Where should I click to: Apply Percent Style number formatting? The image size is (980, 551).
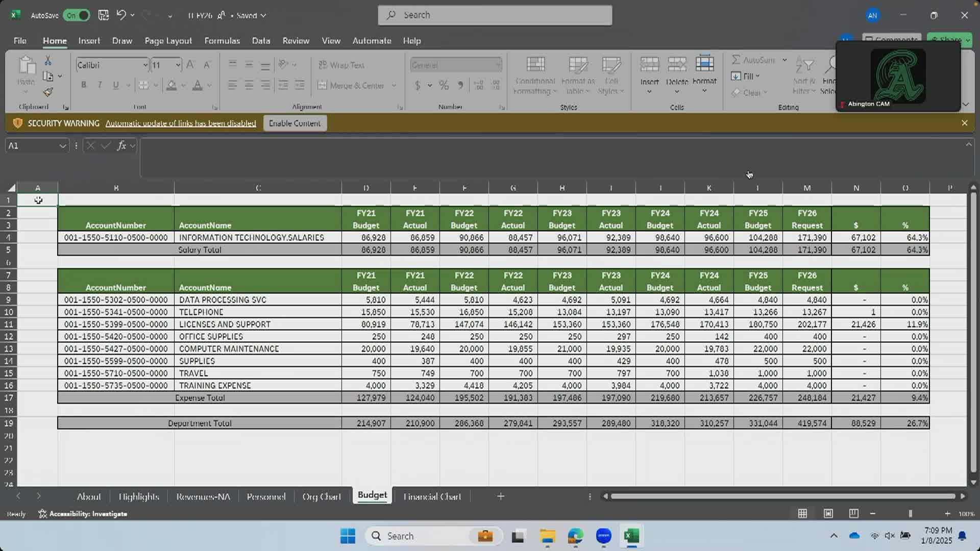(x=444, y=86)
